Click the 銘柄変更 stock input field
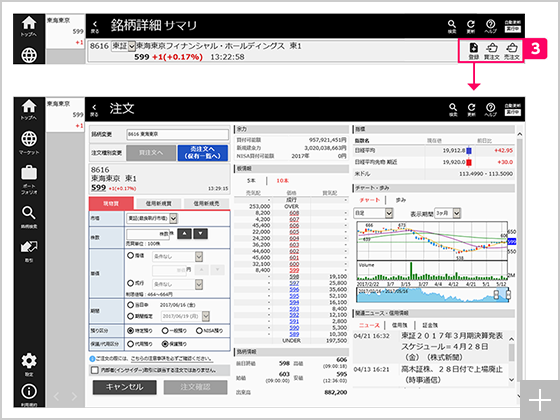The image size is (560, 420). pos(178,134)
